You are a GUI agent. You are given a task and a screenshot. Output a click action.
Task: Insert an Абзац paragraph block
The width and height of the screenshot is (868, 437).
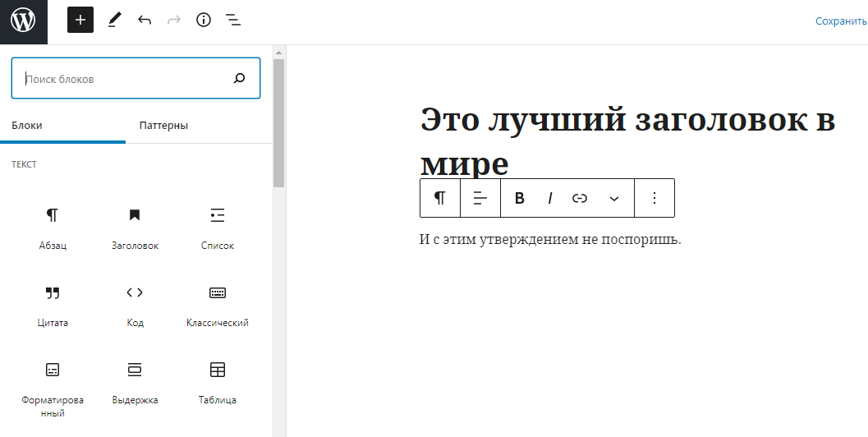[x=53, y=228]
